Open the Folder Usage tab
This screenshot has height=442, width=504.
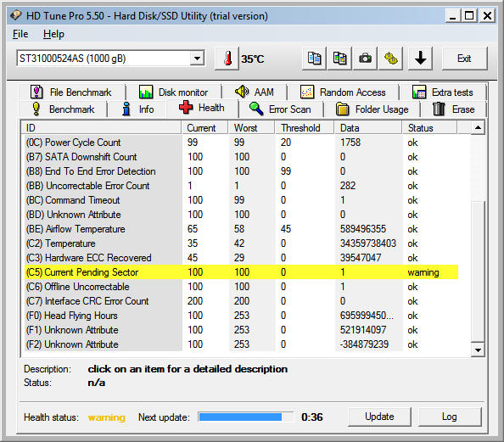[372, 109]
